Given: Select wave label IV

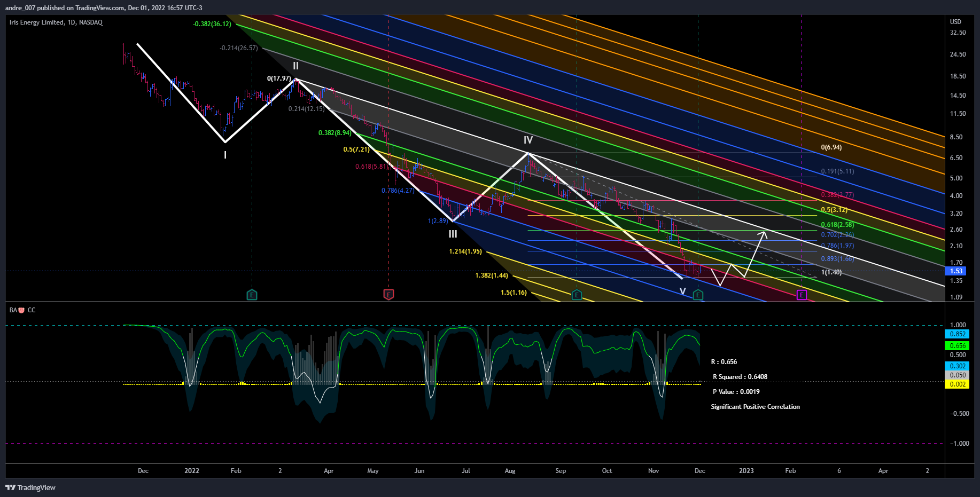Looking at the screenshot, I should (x=528, y=140).
